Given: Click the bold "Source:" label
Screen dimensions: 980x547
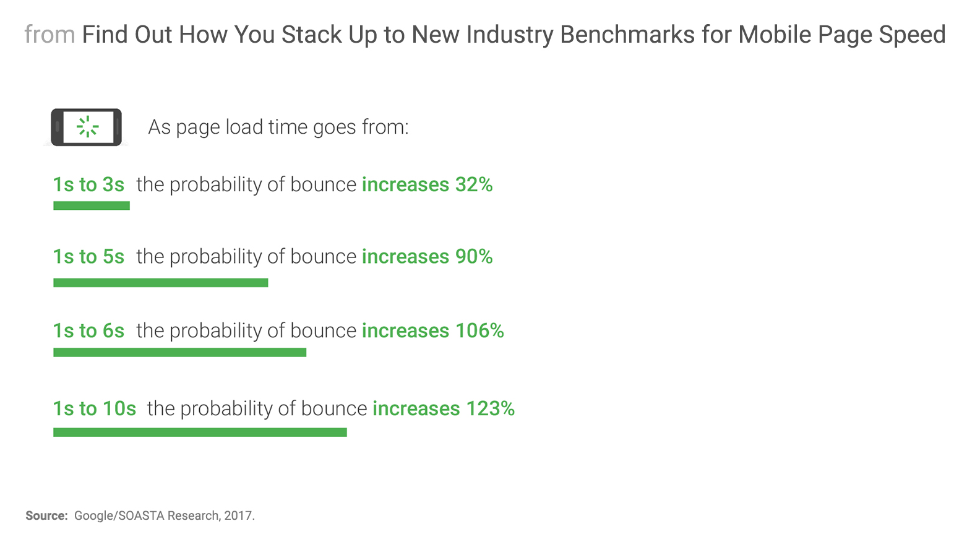Looking at the screenshot, I should pyautogui.click(x=46, y=515).
